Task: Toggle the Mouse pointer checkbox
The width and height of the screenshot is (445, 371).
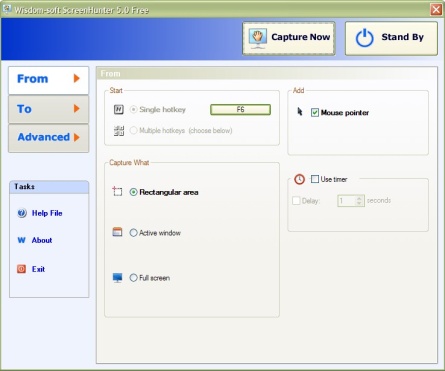Action: pyautogui.click(x=315, y=113)
